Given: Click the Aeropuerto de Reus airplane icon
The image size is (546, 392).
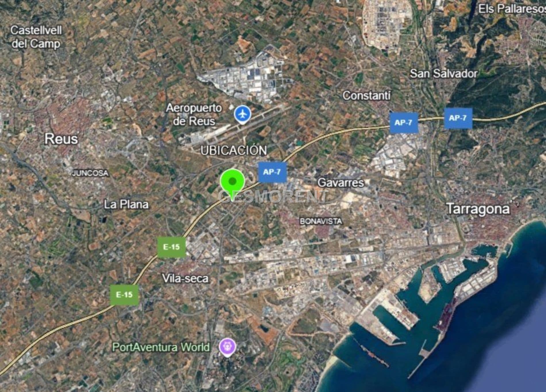Looking at the screenshot, I should point(243,115).
